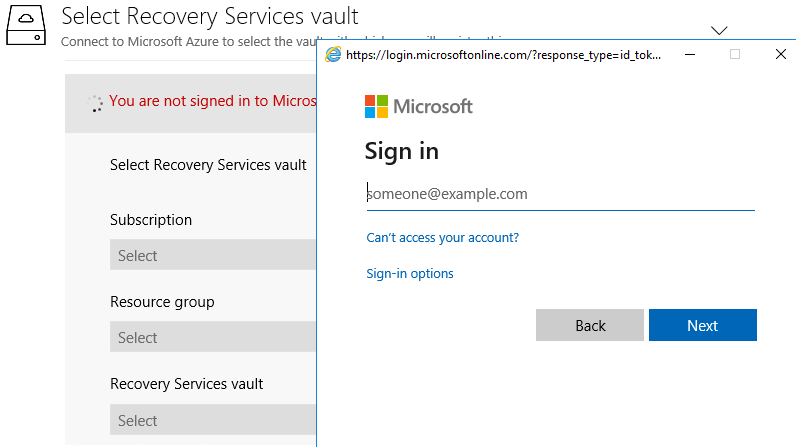The width and height of the screenshot is (796, 447).
Task: Click the loading spinner beside the red message
Action: (94, 103)
